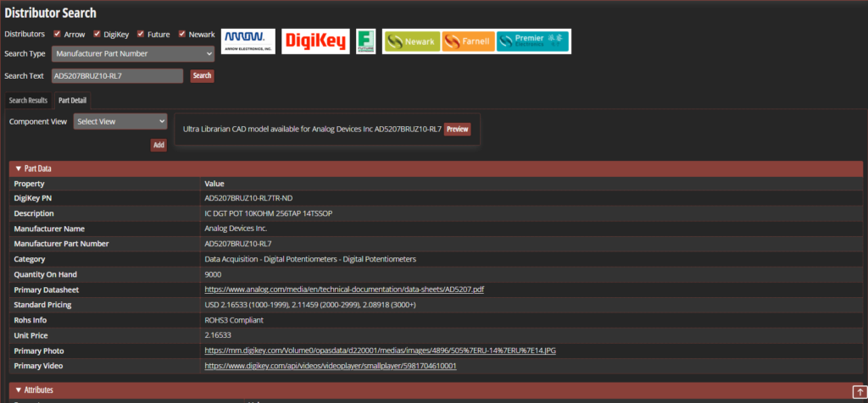The image size is (868, 403).
Task: Click the Rohs Info property label
Action: tap(30, 320)
